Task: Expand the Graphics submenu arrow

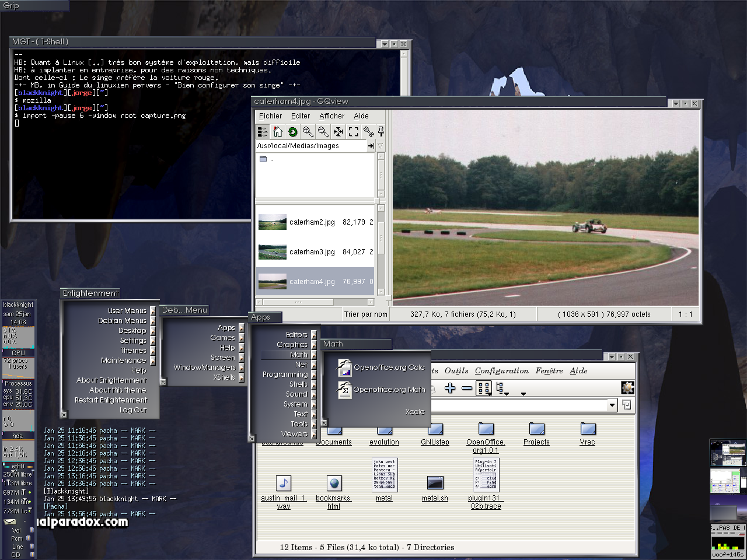Action: (314, 345)
